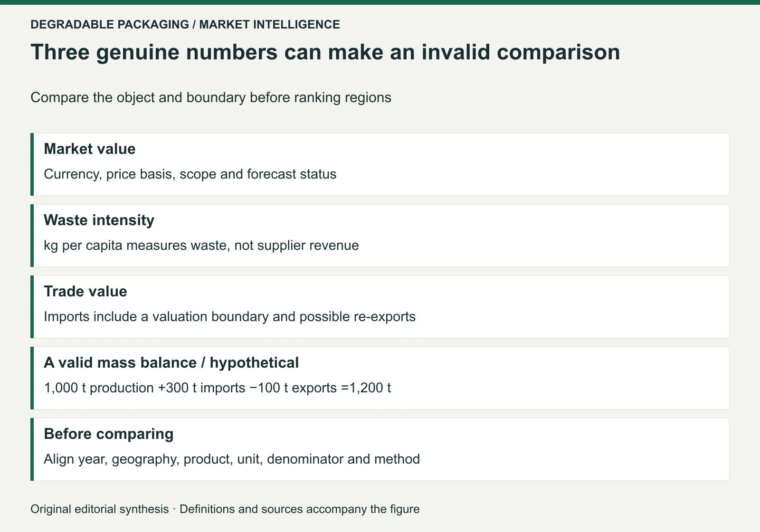Click the Market value card heading
Viewport: 760px width, 532px height.
[x=89, y=149]
